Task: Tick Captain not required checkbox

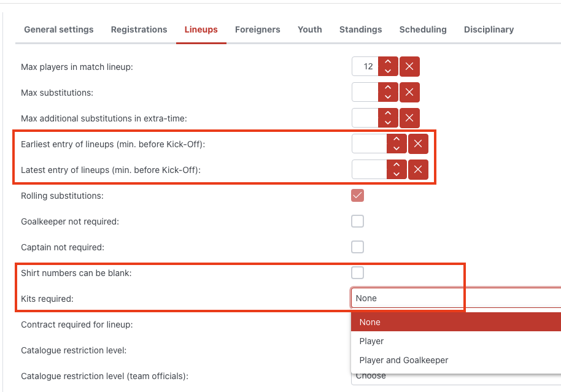Action: (x=357, y=247)
